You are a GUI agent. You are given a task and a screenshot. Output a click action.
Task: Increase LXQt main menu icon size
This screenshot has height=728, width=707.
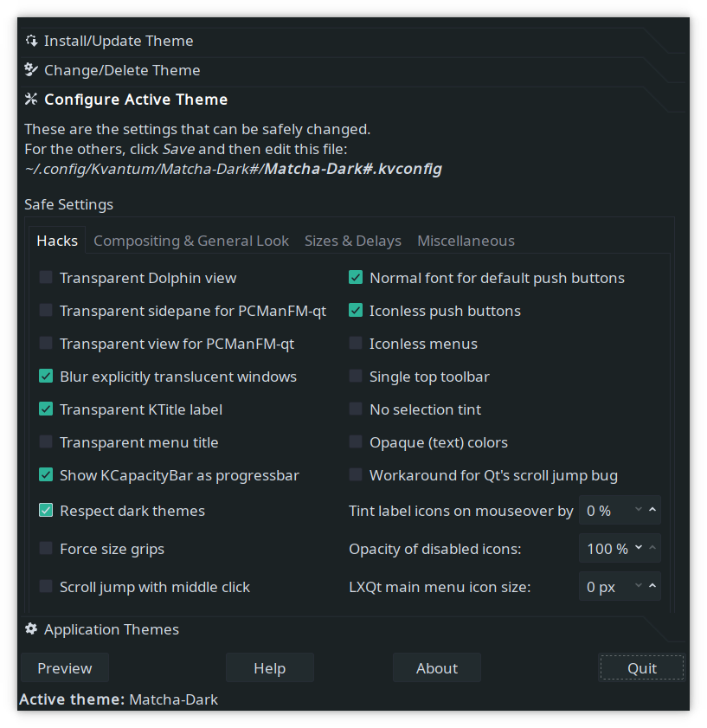[x=652, y=586]
